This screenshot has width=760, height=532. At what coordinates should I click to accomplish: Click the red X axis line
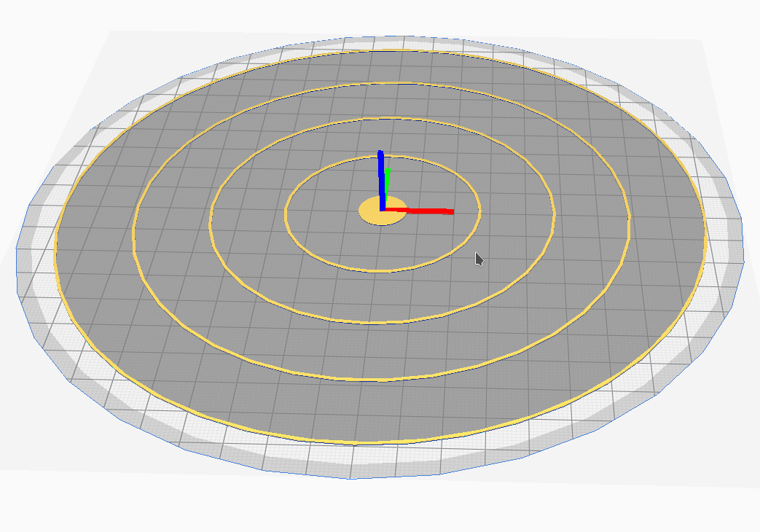coord(420,211)
